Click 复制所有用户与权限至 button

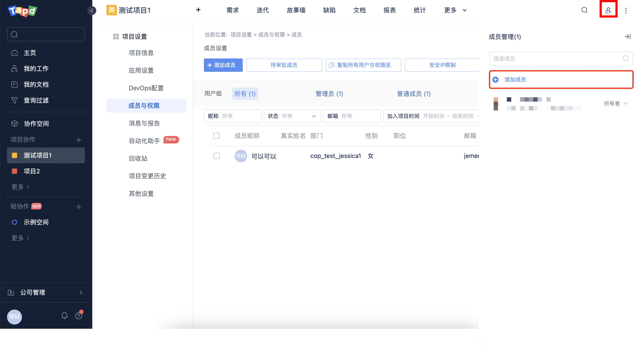pos(364,65)
